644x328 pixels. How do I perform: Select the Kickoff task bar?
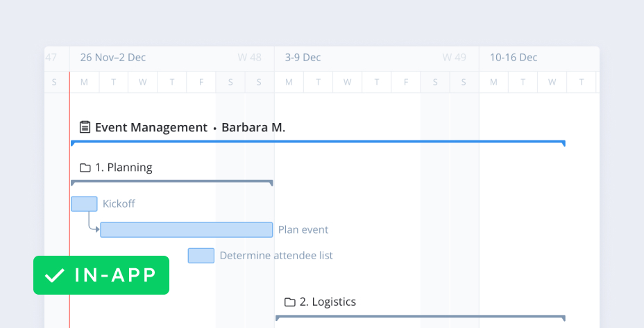(x=84, y=204)
